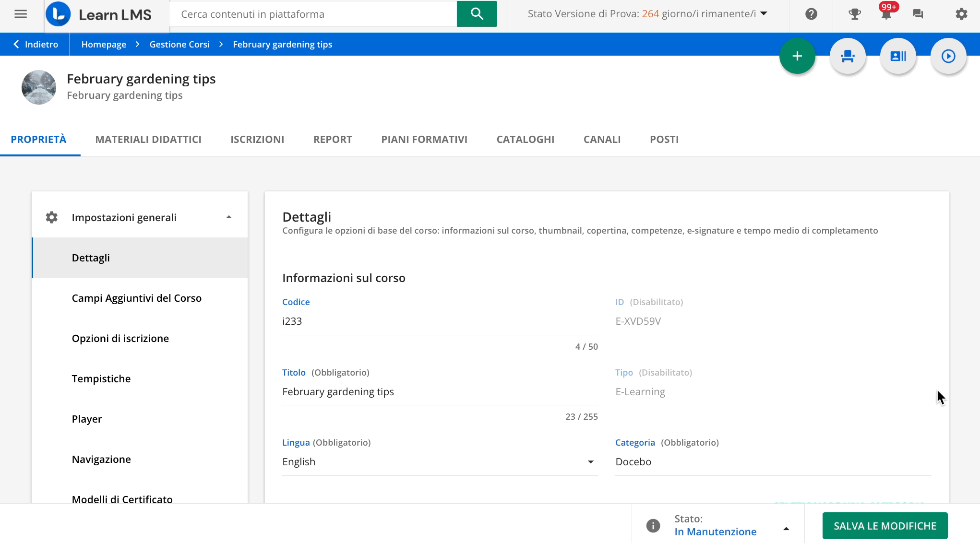Click the round play course button
980x543 pixels.
click(x=948, y=56)
